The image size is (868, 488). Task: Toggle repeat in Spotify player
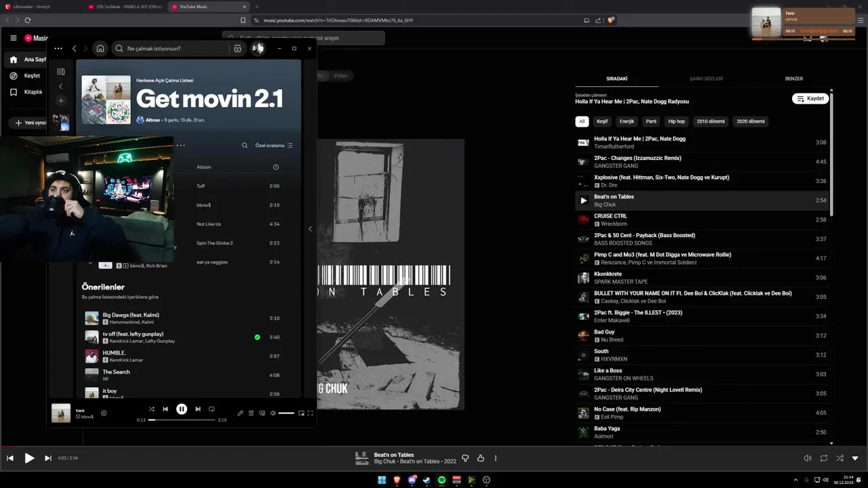coord(212,409)
